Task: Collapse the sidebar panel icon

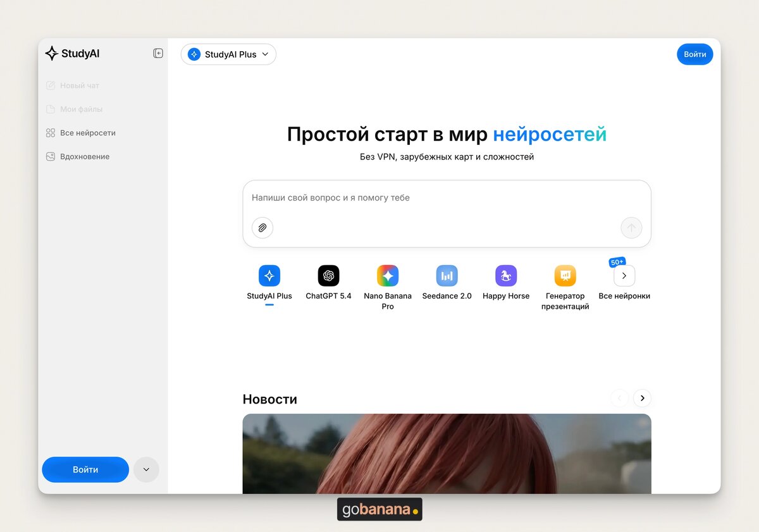Action: 158,54
